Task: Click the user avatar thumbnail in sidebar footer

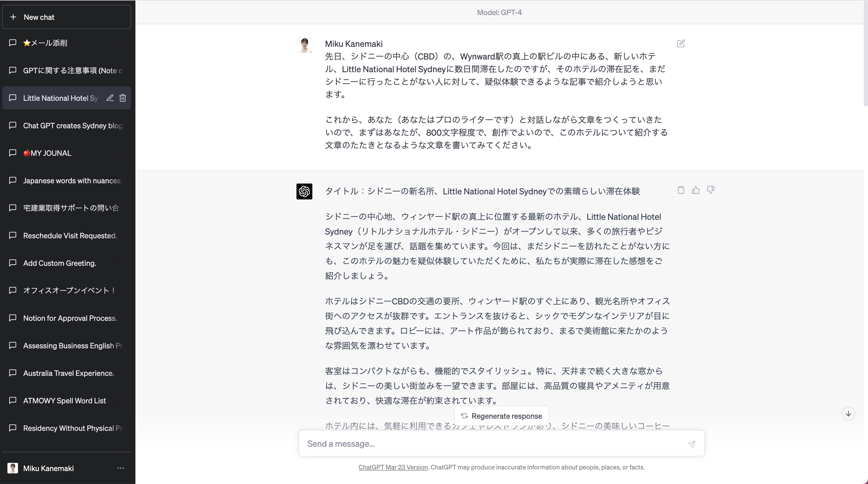Action: coord(12,468)
